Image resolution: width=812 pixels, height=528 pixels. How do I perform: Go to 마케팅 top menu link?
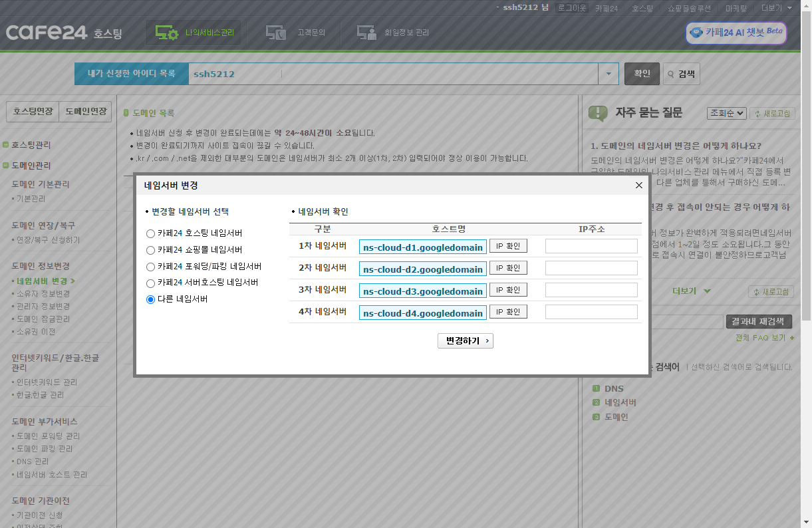tap(736, 8)
